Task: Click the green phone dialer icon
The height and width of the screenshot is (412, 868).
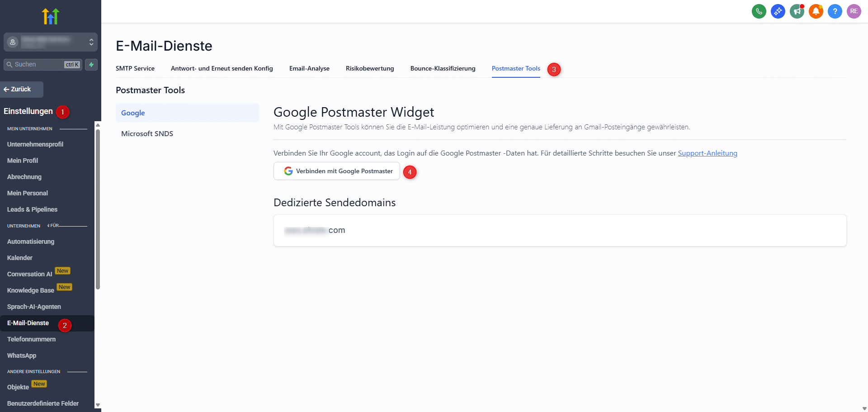Action: pos(759,11)
